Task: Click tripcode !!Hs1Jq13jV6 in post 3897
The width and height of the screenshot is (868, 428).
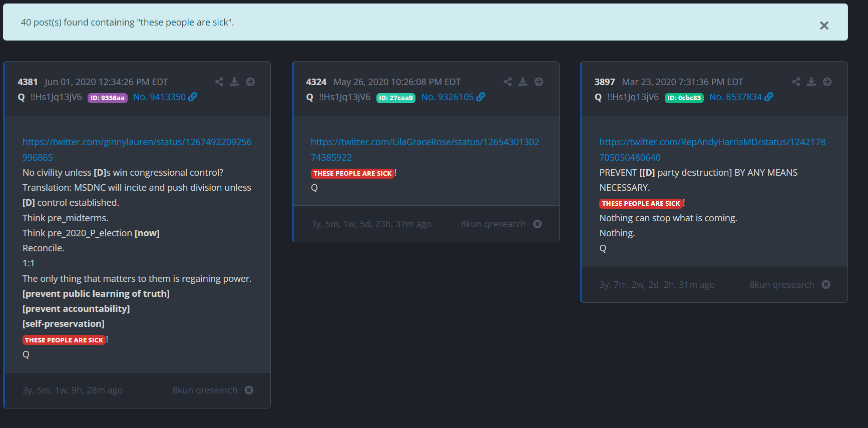Action: click(x=633, y=97)
